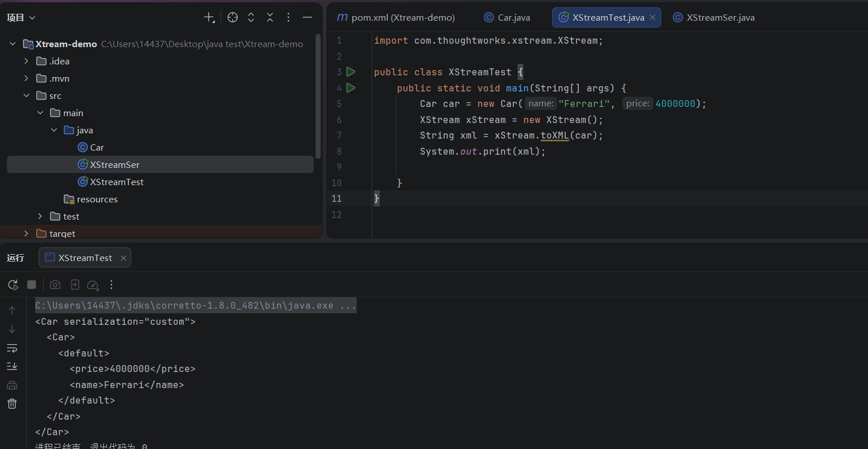Collapse the src folder
The image size is (868, 449).
[26, 95]
